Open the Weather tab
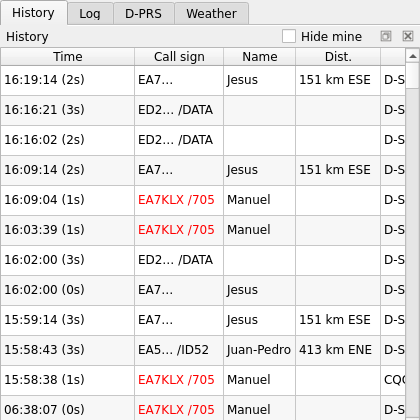Image resolution: width=420 pixels, height=420 pixels. tap(211, 14)
